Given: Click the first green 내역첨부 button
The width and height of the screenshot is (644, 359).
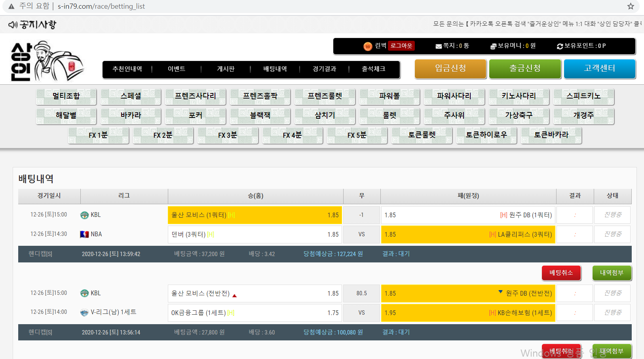Looking at the screenshot, I should 612,273.
